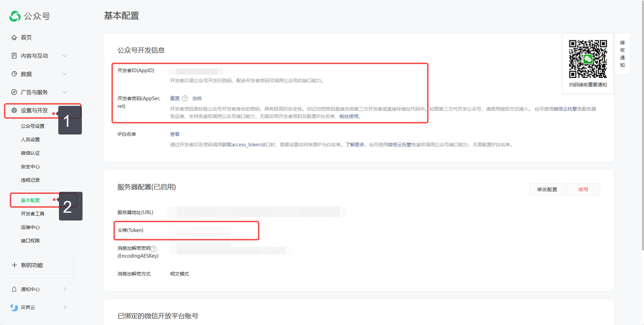644x325 pixels.
Task: Click the 修改配置 button
Action: (x=547, y=189)
